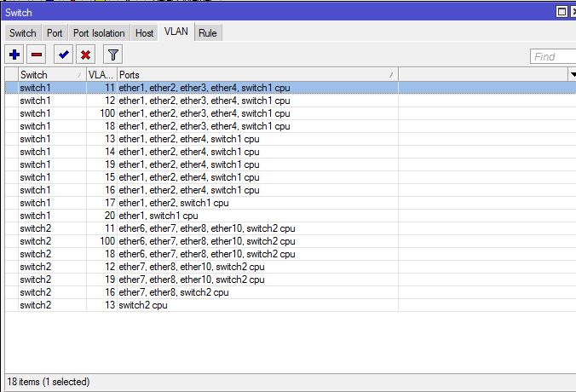Maximize the Switch window

pos(562,12)
